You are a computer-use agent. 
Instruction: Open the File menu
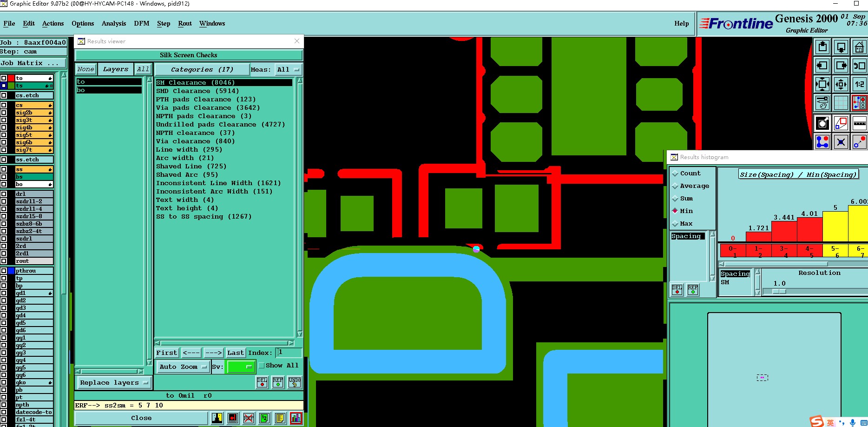(x=9, y=23)
